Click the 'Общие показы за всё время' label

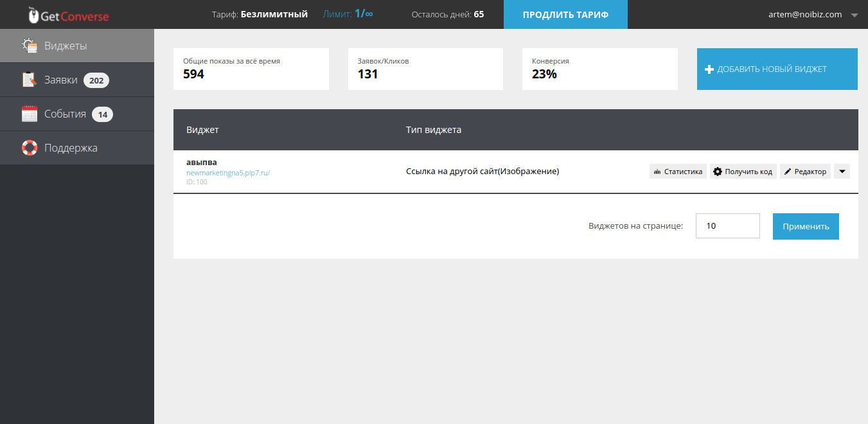tap(231, 61)
